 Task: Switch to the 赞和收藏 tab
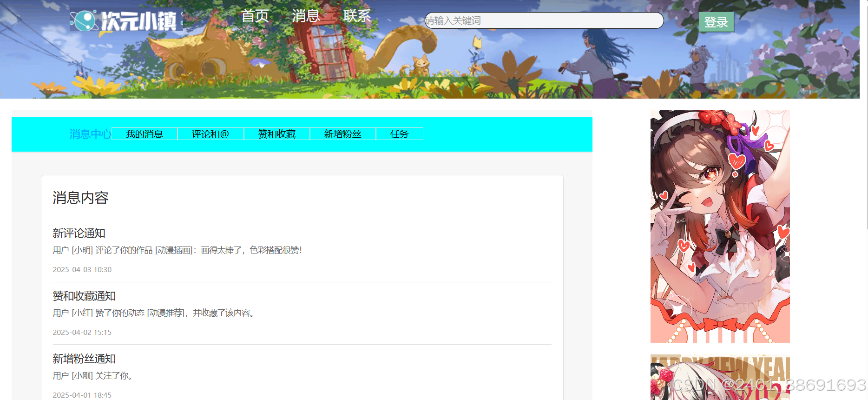pos(277,134)
